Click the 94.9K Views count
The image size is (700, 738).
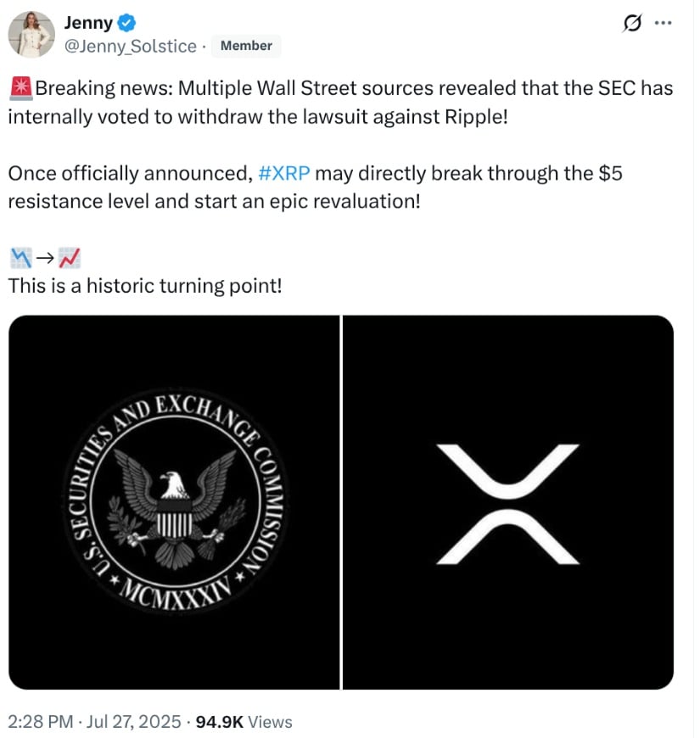tap(244, 722)
